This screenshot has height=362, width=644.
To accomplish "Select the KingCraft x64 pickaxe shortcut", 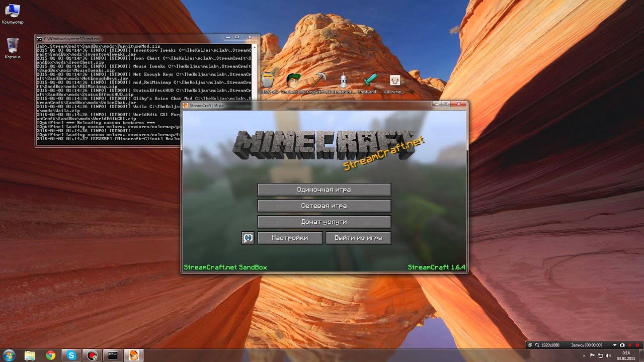I will point(320,83).
